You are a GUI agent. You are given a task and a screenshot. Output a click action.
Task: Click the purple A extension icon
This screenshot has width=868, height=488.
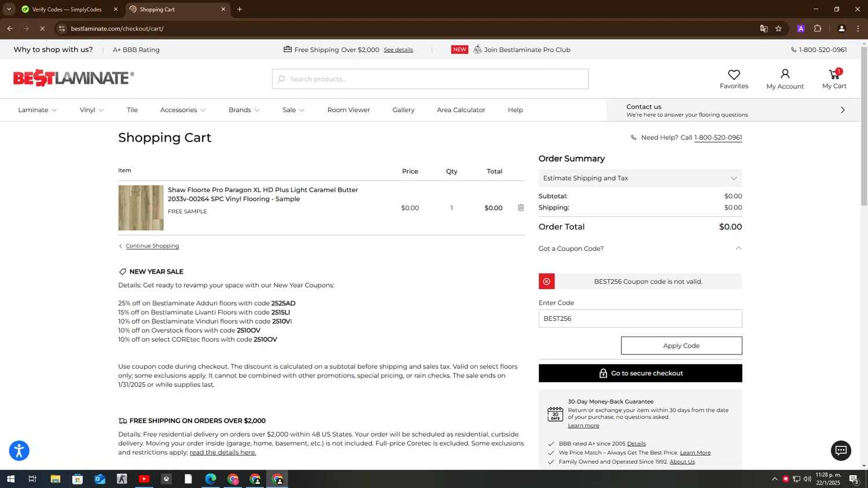click(801, 28)
